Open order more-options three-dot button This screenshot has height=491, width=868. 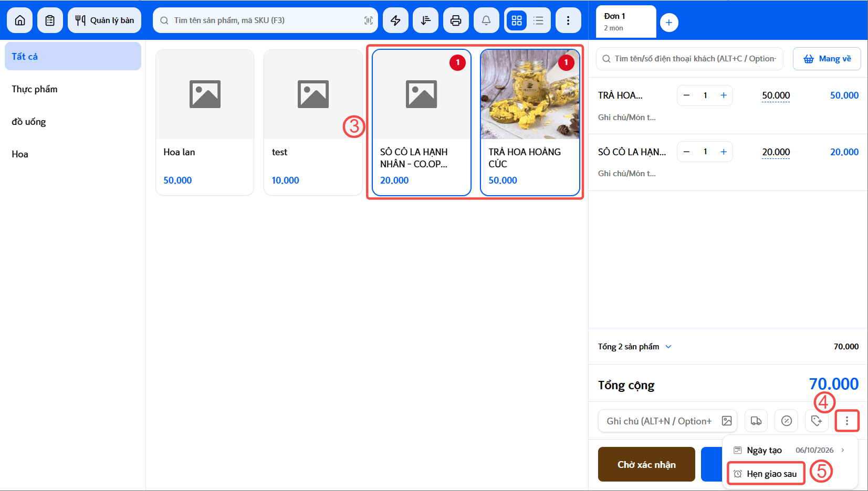(x=847, y=421)
